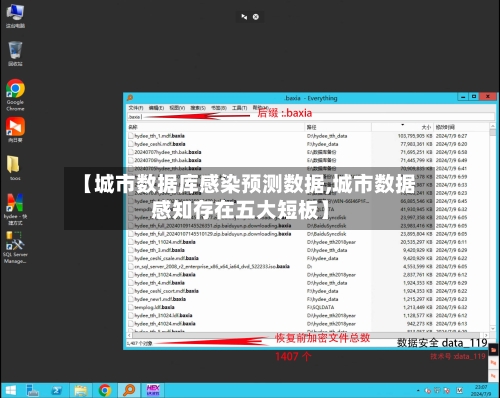
Task: Open the 工具(T) menu in Everything
Action: (x=240, y=108)
